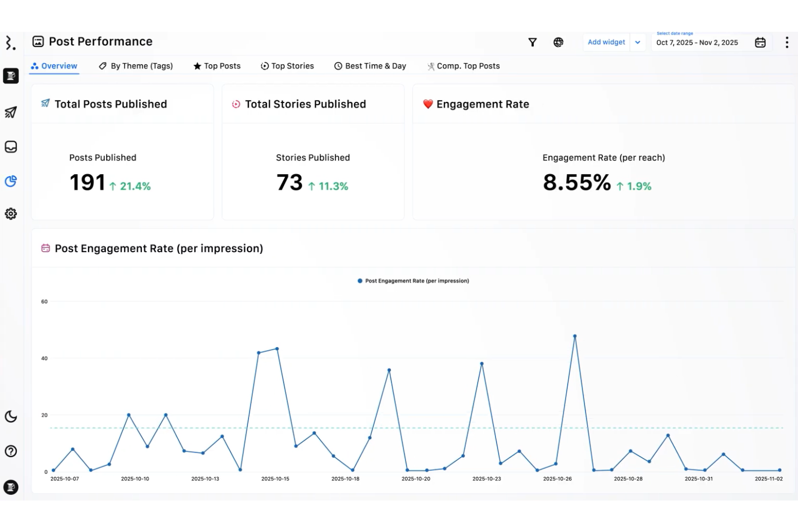The height and width of the screenshot is (532, 798).
Task: Select the profile avatar at sidebar bottom
Action: pos(11,487)
